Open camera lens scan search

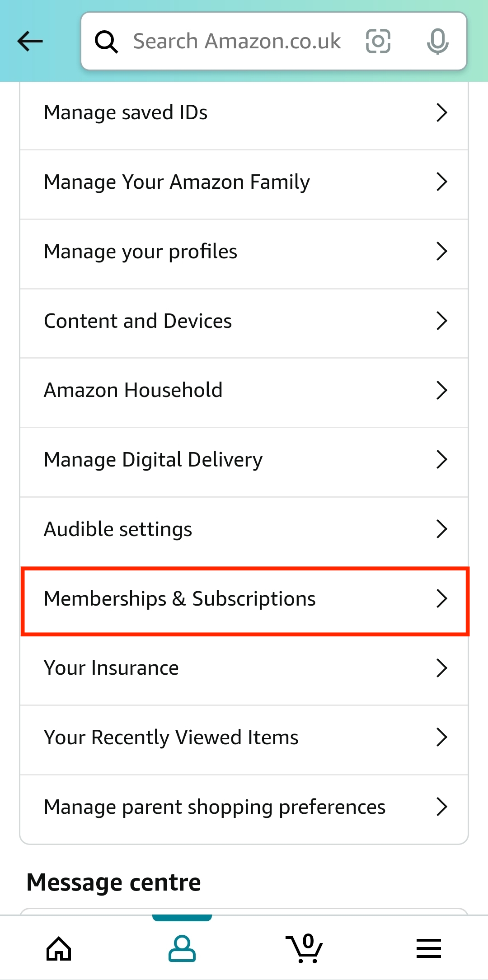click(378, 41)
